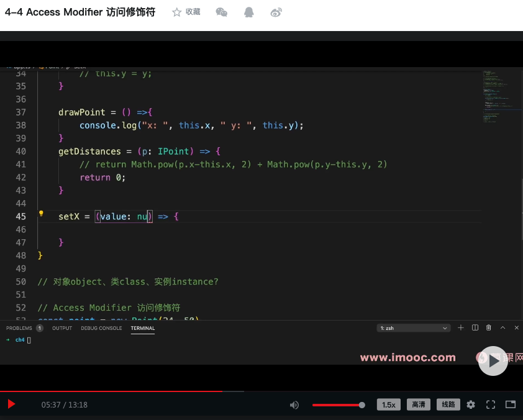The image size is (523, 420).
Task: Enter fullscreen mode
Action: (x=491, y=404)
